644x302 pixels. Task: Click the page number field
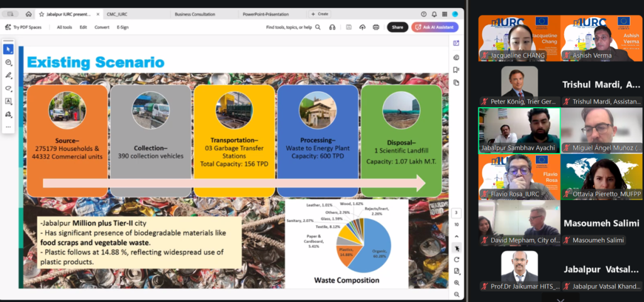pos(457,213)
